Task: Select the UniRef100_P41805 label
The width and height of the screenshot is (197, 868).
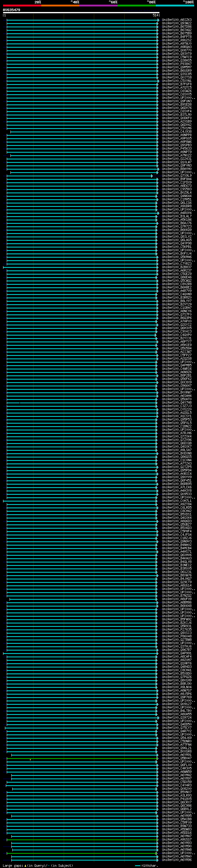Action: coord(177,799)
